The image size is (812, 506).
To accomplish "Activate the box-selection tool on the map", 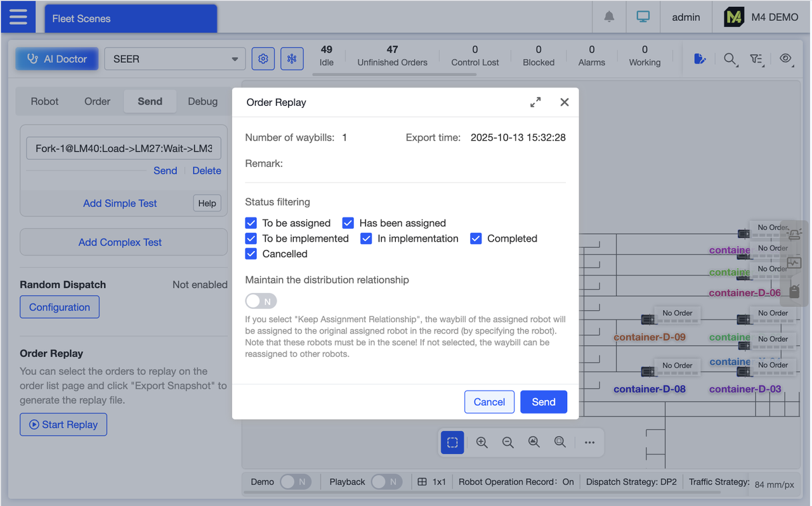I will tap(452, 442).
